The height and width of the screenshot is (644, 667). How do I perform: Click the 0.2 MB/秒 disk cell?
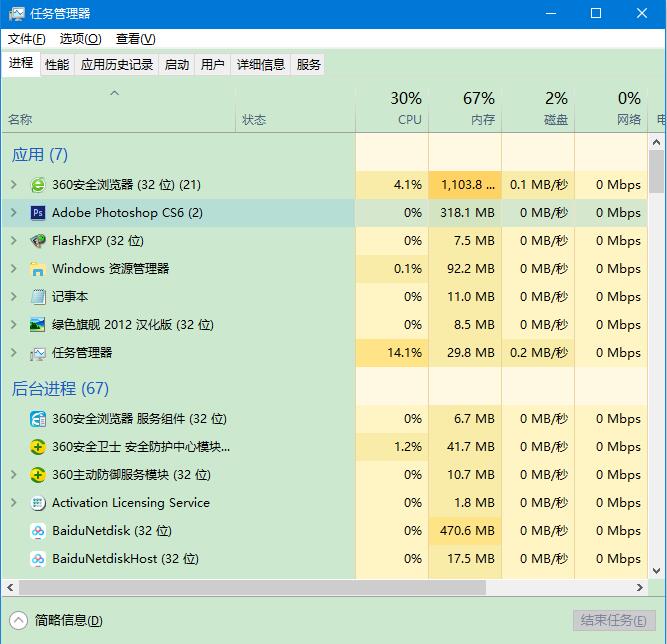click(538, 353)
